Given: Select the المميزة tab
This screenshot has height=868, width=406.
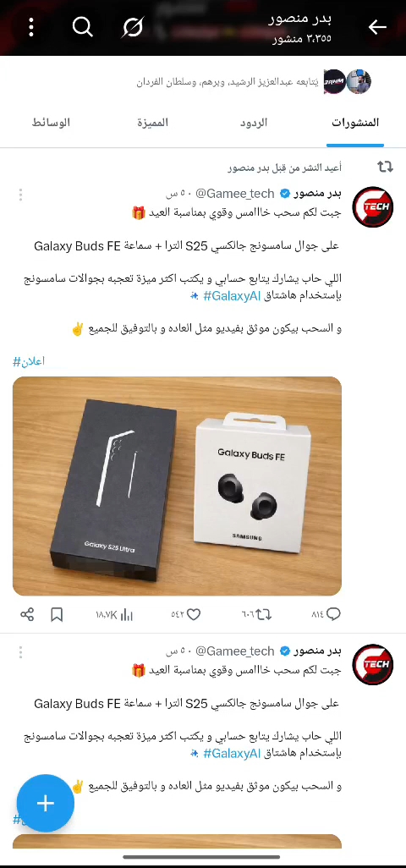Looking at the screenshot, I should click(152, 123).
